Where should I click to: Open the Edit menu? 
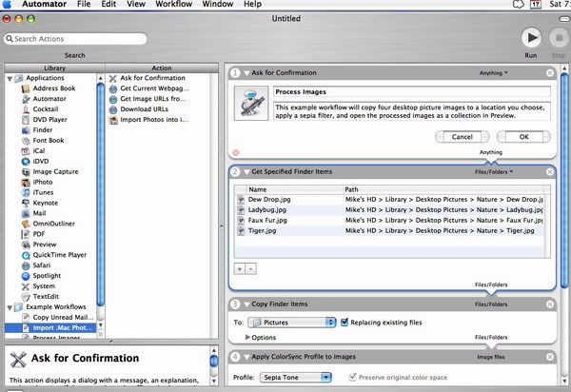click(x=108, y=5)
